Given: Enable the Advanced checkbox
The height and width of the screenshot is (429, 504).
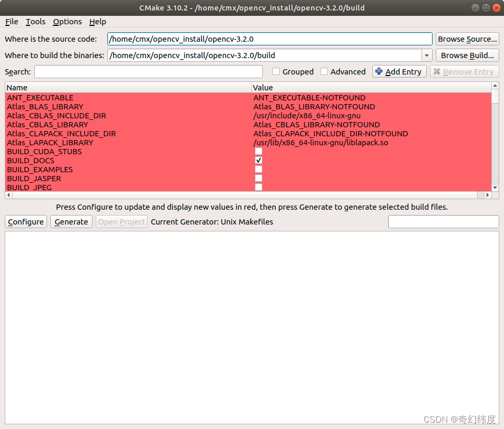Looking at the screenshot, I should coord(324,71).
